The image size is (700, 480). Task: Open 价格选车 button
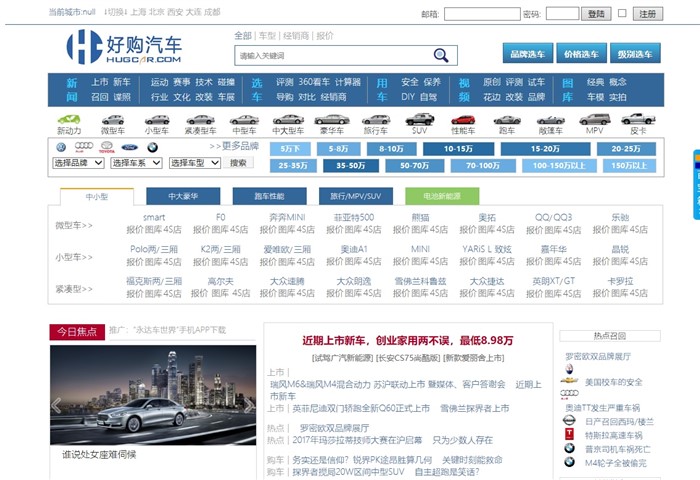581,54
